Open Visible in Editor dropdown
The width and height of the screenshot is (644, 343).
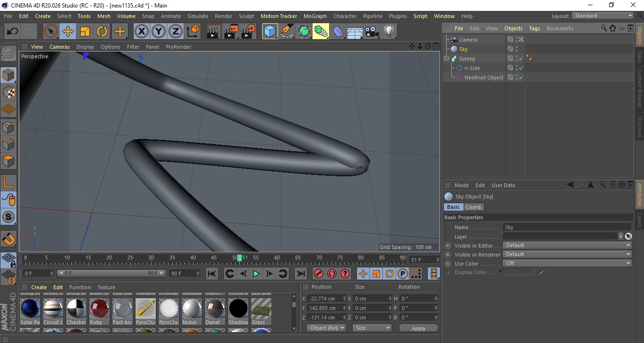pyautogui.click(x=568, y=245)
